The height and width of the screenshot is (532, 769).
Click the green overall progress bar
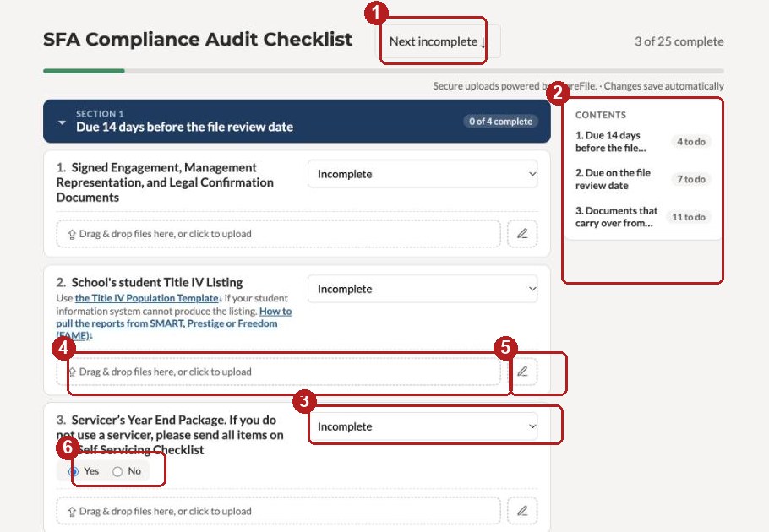click(x=84, y=71)
